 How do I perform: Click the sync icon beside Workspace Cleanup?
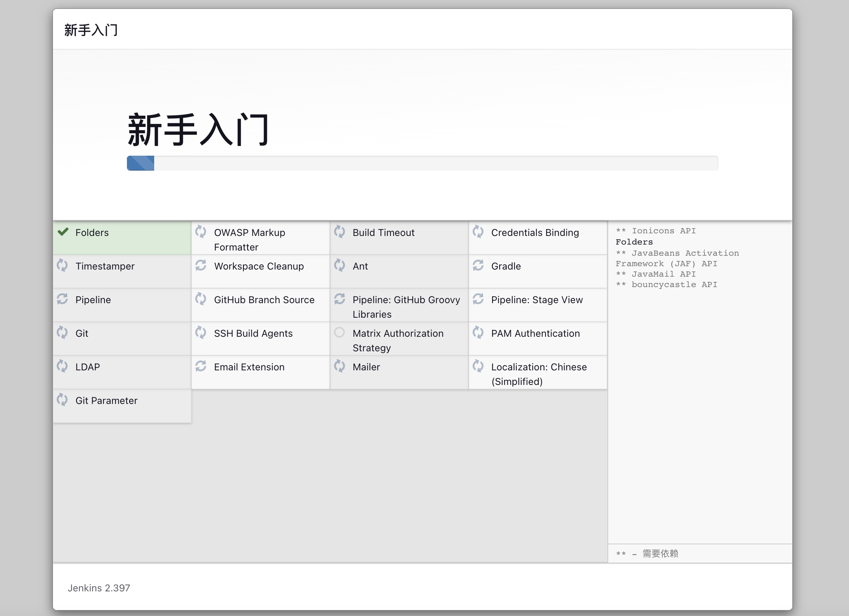pos(200,265)
